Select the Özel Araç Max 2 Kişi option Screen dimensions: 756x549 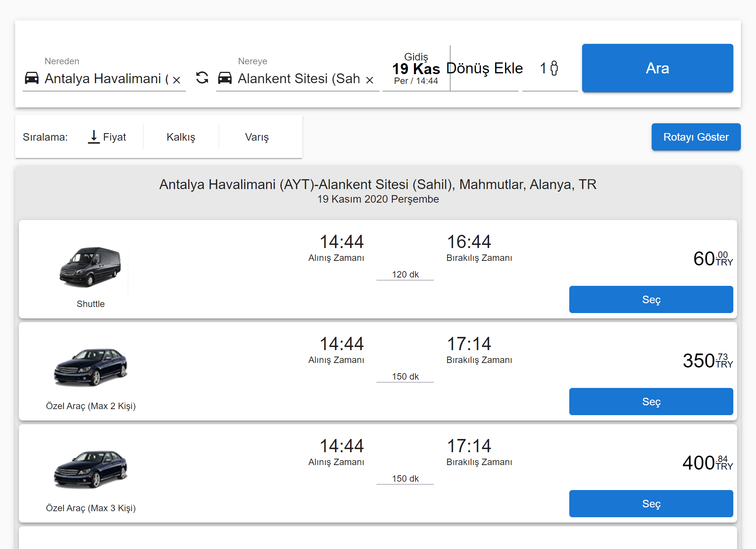(651, 402)
